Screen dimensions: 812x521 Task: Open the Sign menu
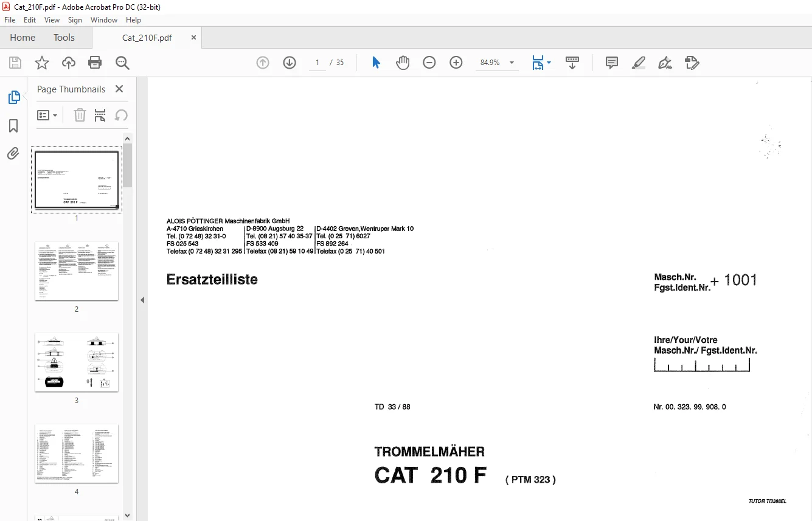coord(75,20)
